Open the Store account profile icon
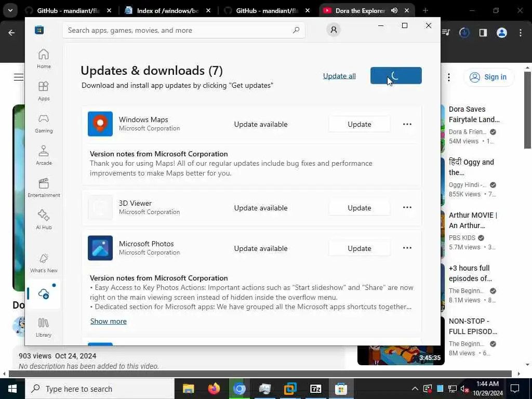532x399 pixels. click(x=334, y=30)
